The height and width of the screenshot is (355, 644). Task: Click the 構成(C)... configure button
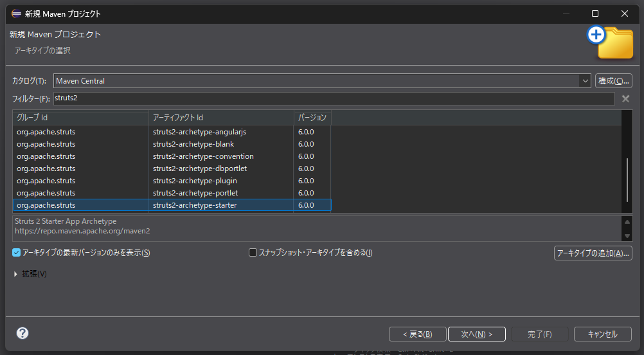[x=614, y=81]
